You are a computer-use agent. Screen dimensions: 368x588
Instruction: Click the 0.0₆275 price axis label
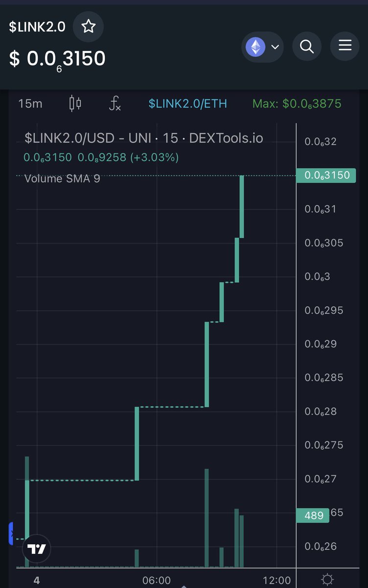tap(323, 445)
